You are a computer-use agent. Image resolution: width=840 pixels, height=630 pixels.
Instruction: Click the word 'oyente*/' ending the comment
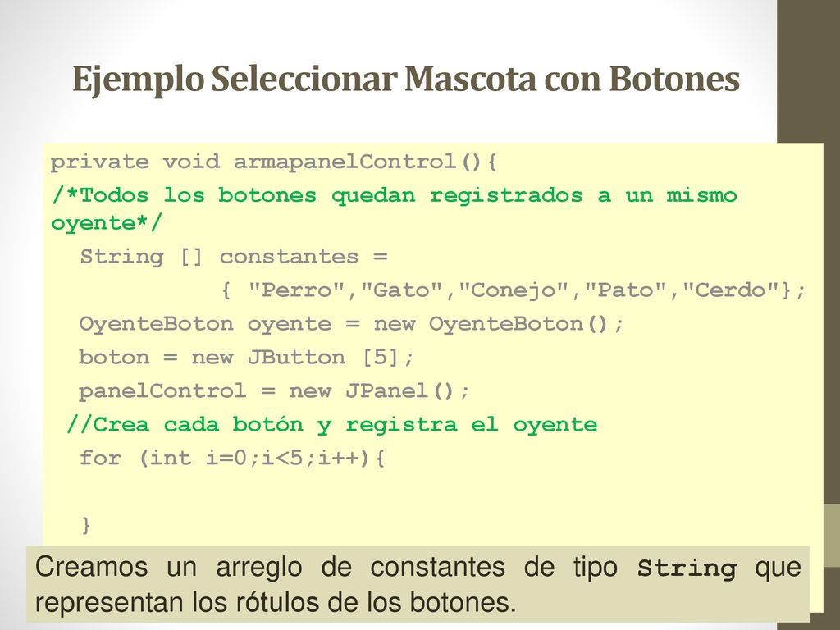[106, 223]
